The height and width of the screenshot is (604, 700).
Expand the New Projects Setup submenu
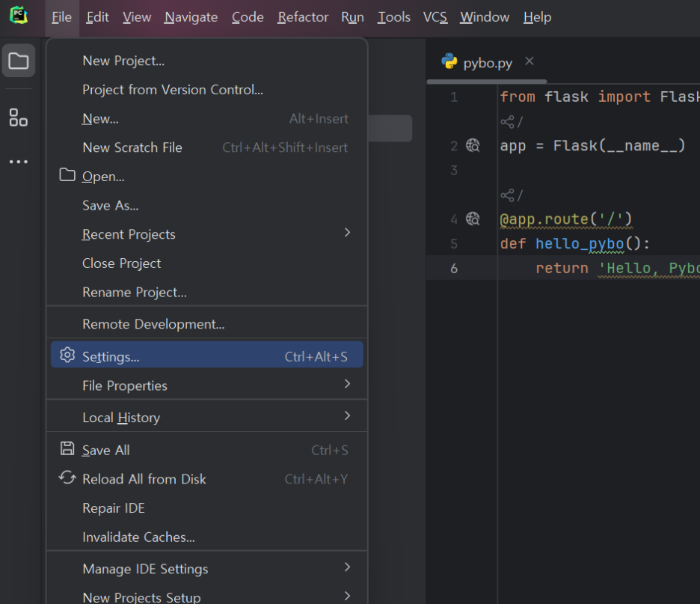tap(206, 597)
